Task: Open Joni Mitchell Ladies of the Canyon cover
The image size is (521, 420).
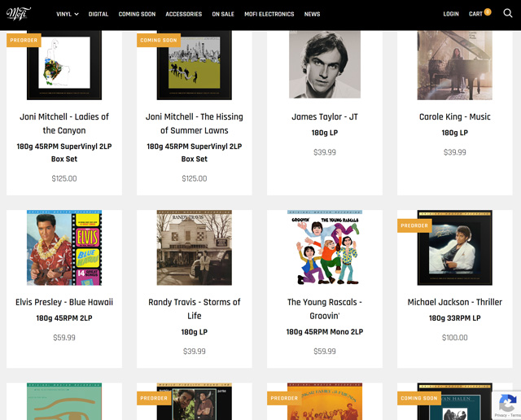Action: pyautogui.click(x=64, y=65)
